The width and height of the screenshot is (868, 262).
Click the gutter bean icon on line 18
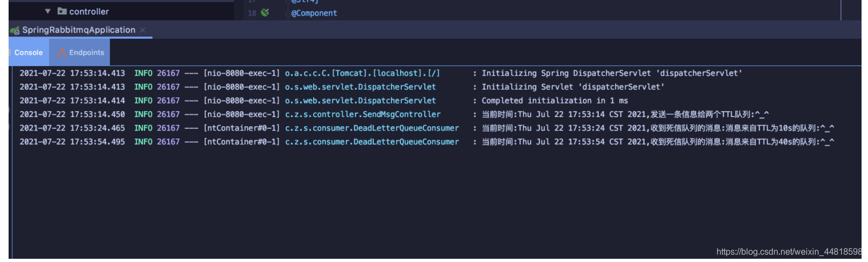pos(265,12)
